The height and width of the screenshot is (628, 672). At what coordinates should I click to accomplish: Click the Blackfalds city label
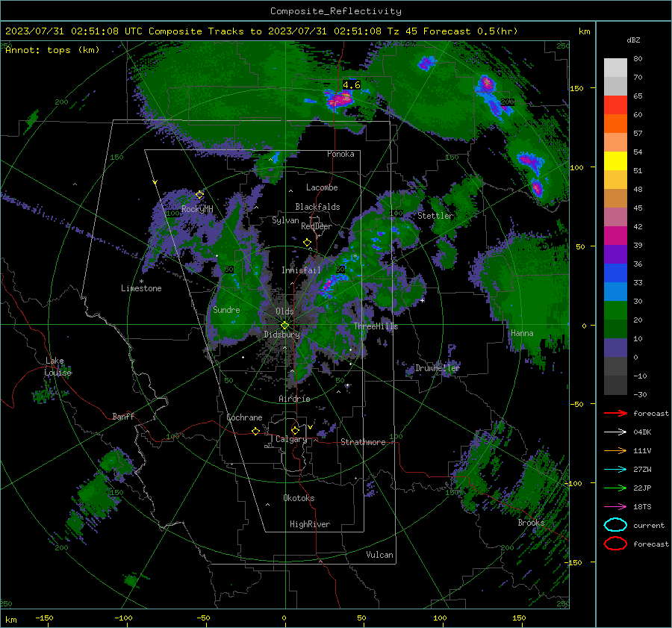tap(317, 207)
